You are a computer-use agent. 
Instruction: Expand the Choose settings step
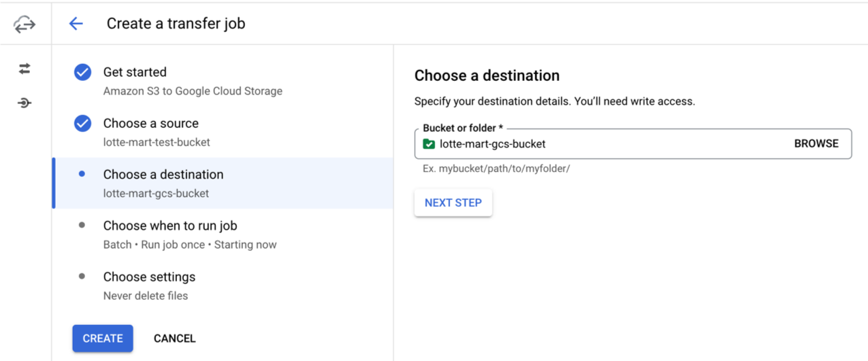149,277
